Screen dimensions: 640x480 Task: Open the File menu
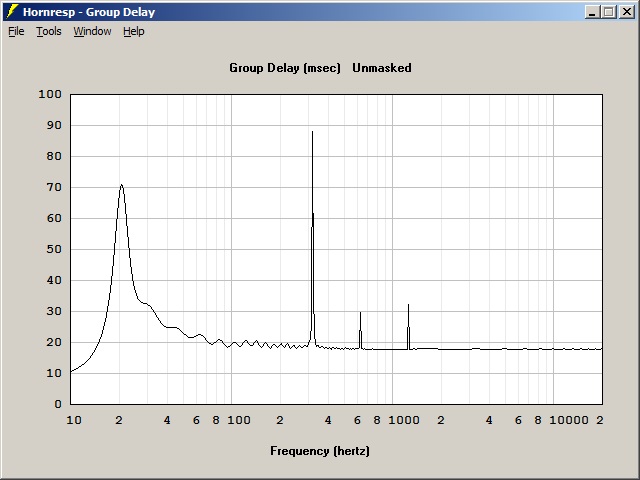pos(16,31)
